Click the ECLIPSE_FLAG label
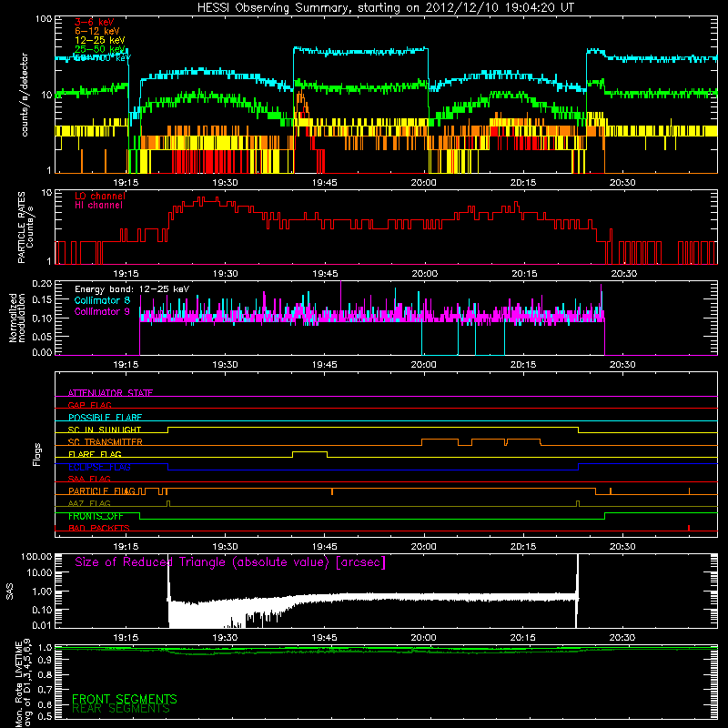Viewport: 728px width, 728px height. (x=99, y=467)
